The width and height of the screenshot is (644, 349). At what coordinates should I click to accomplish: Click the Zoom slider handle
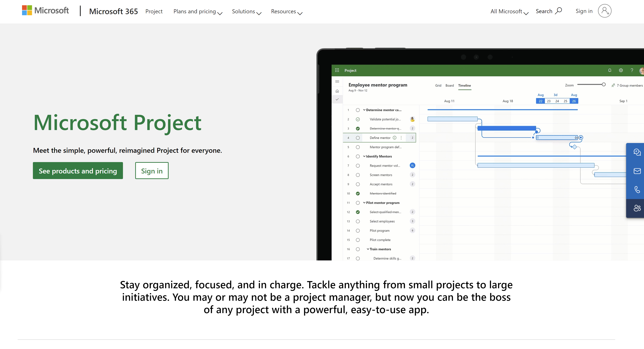(x=603, y=85)
